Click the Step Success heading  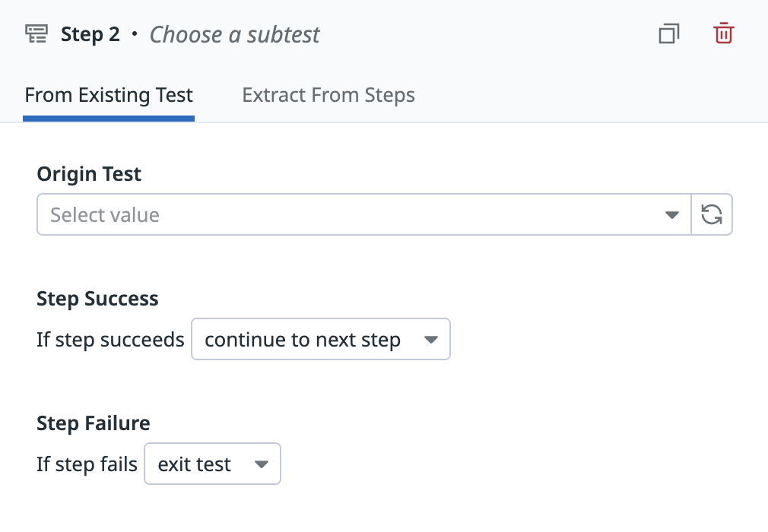[x=97, y=299]
